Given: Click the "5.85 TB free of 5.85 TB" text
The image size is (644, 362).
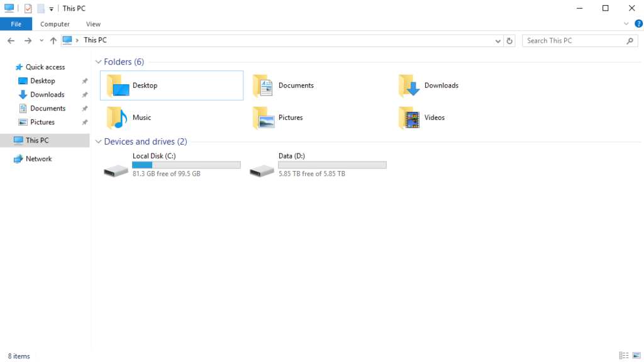Looking at the screenshot, I should [312, 173].
